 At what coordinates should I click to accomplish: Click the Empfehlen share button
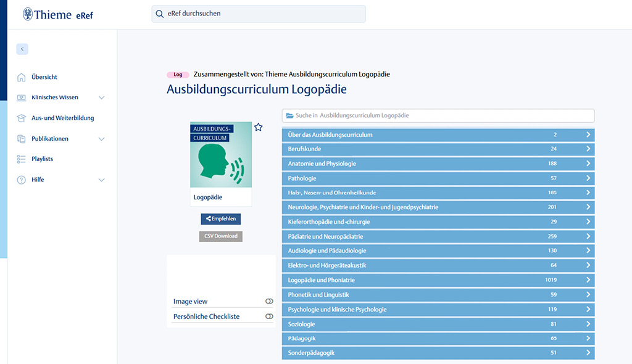[x=221, y=219]
